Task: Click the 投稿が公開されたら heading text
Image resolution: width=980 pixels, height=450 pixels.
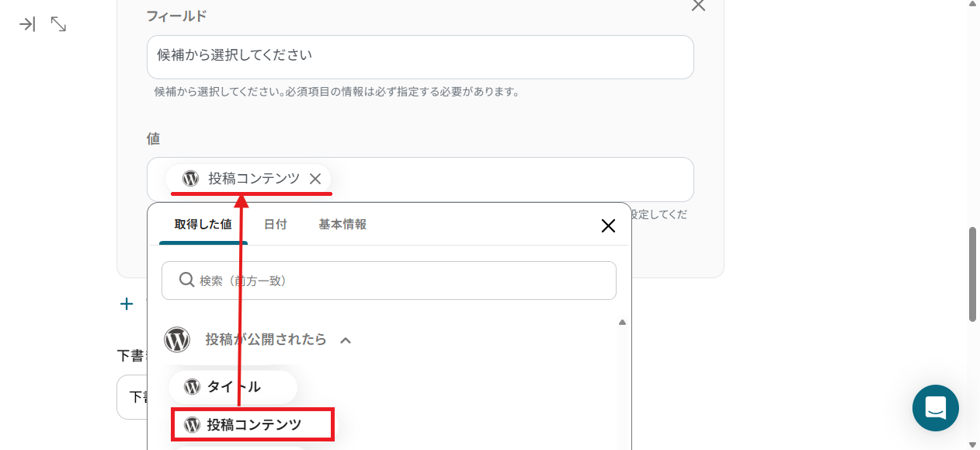Action: [x=266, y=340]
